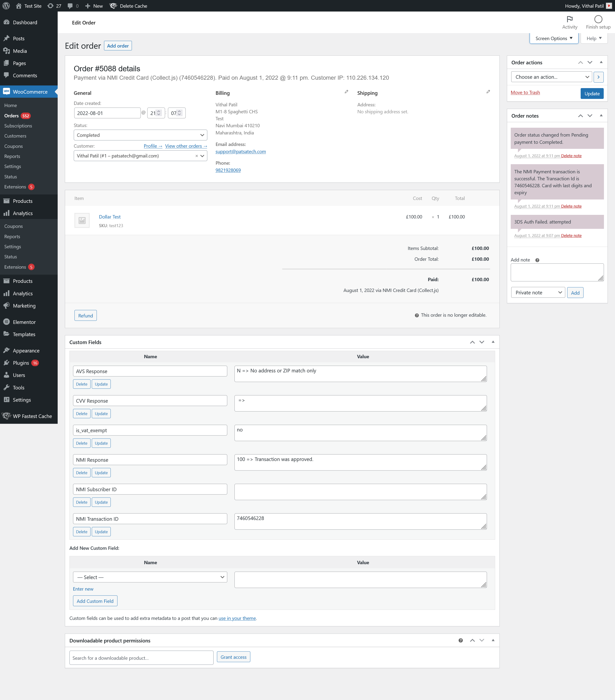Open Customer selection dropdown
Image resolution: width=615 pixels, height=700 pixels.
tap(141, 156)
